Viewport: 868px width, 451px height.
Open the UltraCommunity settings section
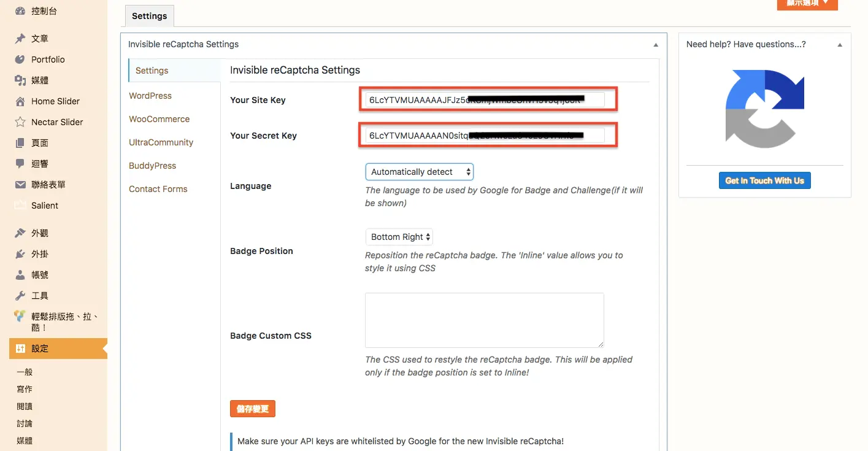pyautogui.click(x=161, y=142)
